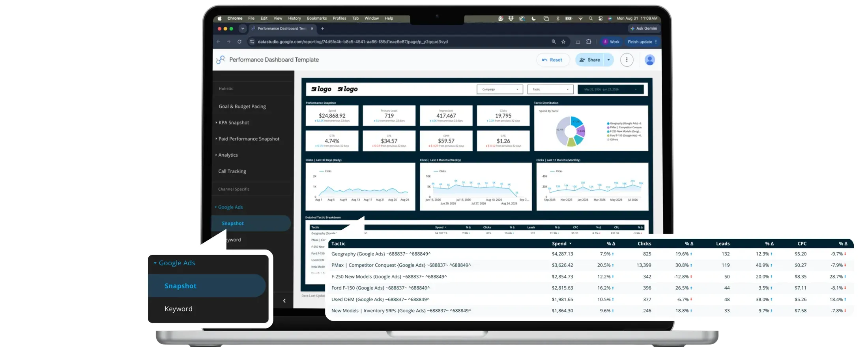
Task: Collapse the sidebar with the left chevron
Action: tap(284, 301)
